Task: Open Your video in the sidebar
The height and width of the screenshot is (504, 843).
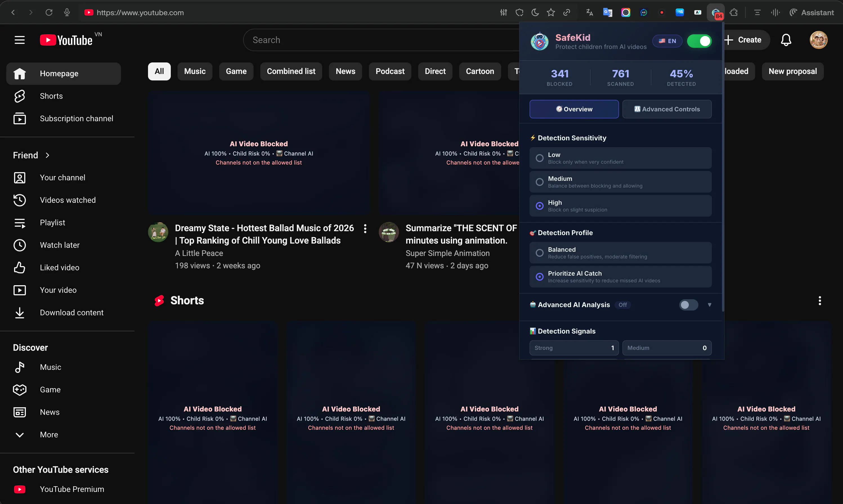Action: [x=64, y=290]
